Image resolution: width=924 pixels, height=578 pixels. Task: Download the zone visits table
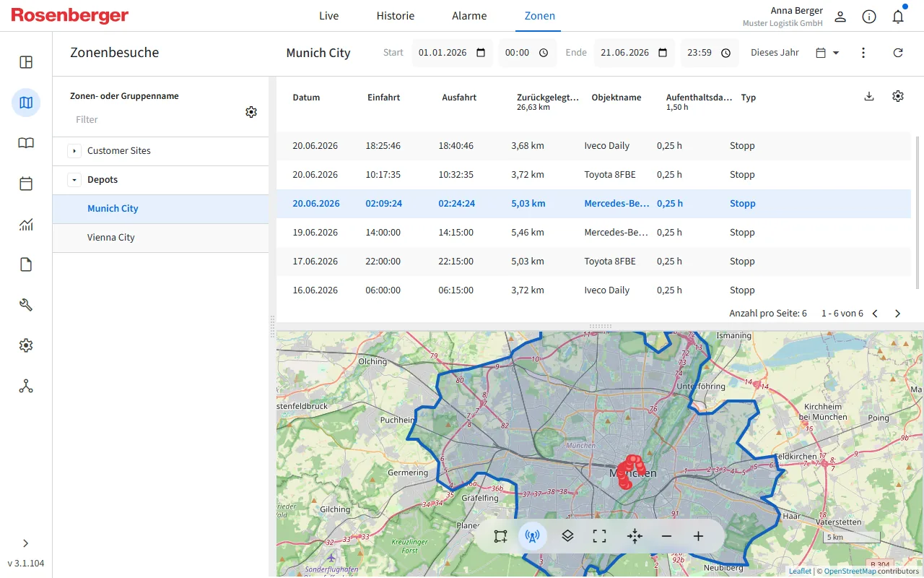pyautogui.click(x=869, y=96)
